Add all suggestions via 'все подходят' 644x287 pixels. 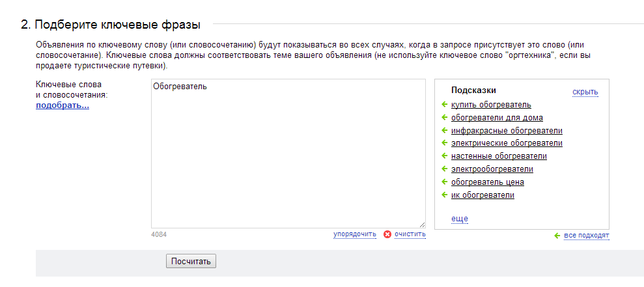coord(587,236)
